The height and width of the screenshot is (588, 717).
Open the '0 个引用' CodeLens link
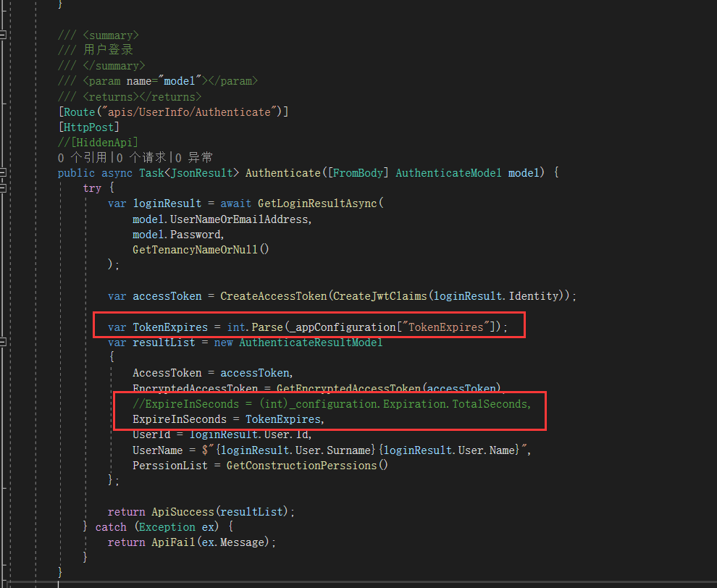click(83, 158)
